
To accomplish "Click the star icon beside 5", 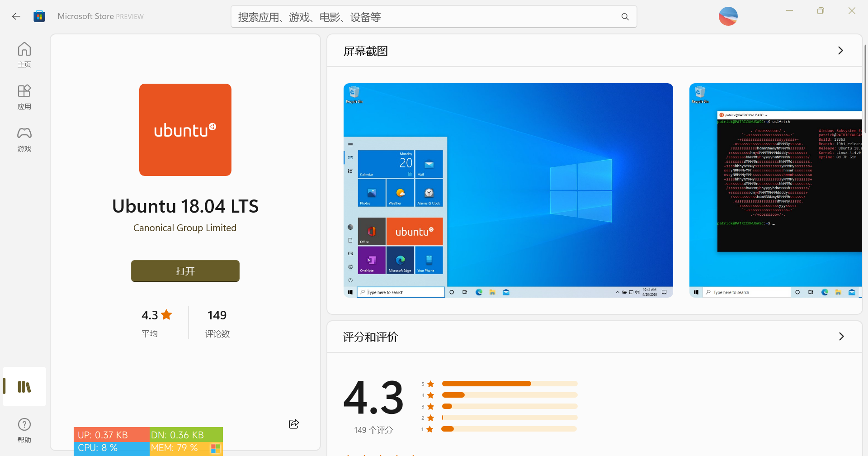I will tap(431, 384).
